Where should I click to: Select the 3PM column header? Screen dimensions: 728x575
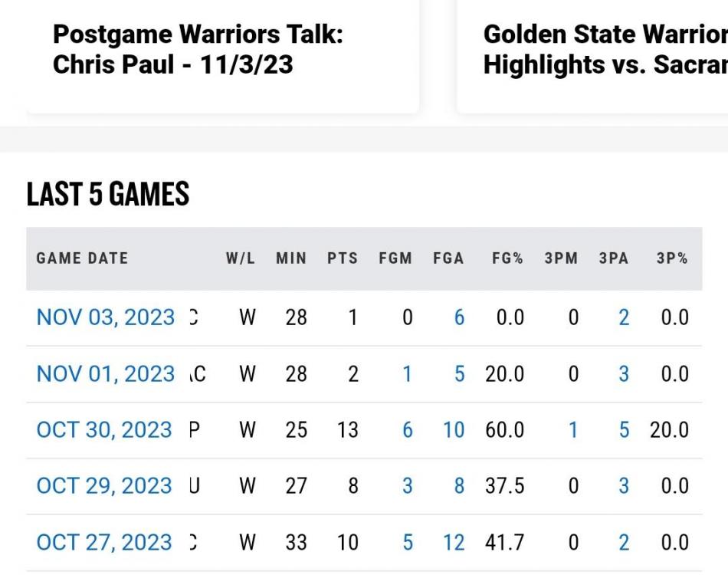[x=561, y=258]
